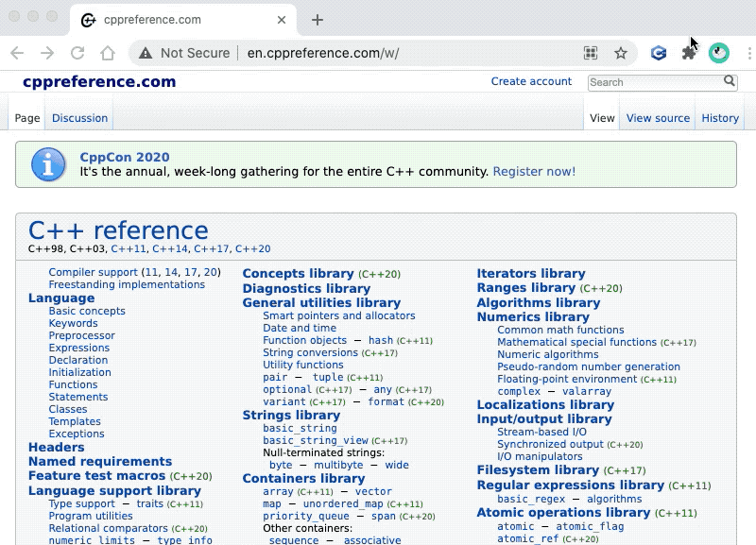
Task: Click the browser forward arrow
Action: tap(47, 53)
